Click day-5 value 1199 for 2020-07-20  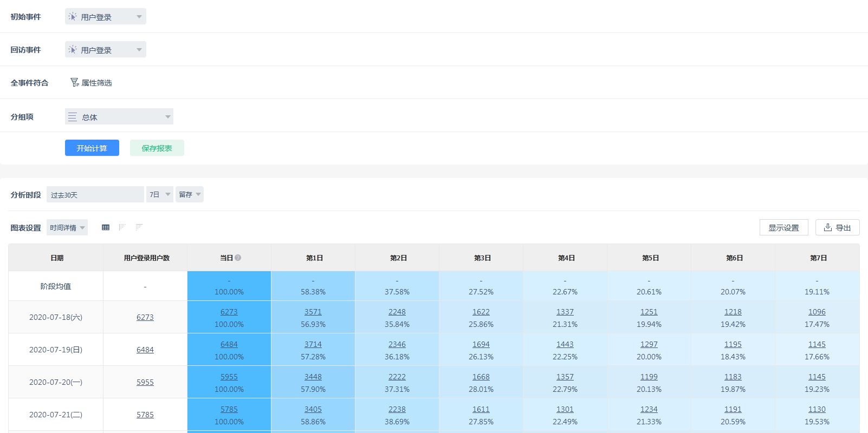click(649, 377)
